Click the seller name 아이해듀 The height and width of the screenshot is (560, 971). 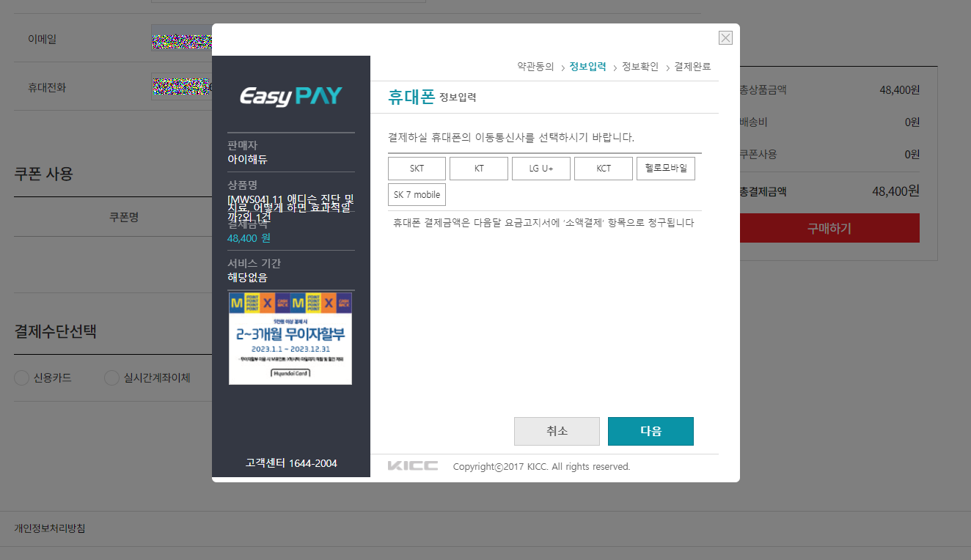pos(248,159)
